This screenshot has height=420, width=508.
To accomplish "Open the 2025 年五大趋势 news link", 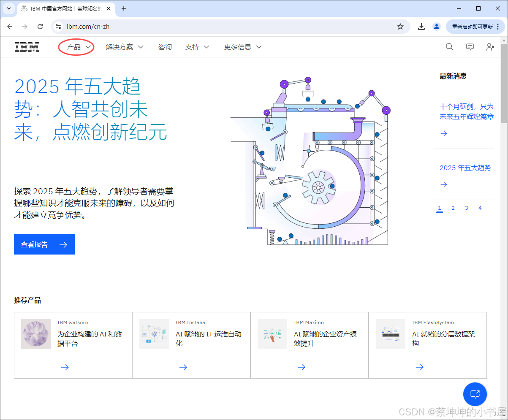I will coord(465,168).
